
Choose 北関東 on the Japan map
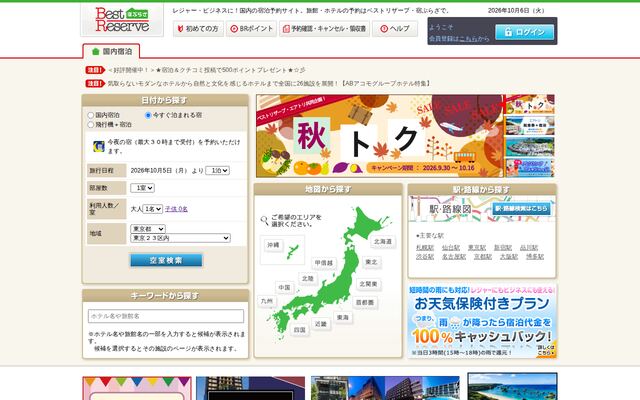369,284
